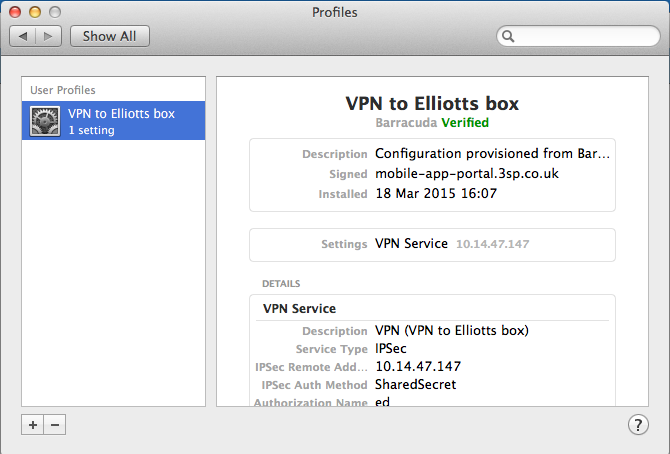Image resolution: width=670 pixels, height=454 pixels.
Task: Click the SharedSecret auth method value
Action: pyautogui.click(x=415, y=385)
